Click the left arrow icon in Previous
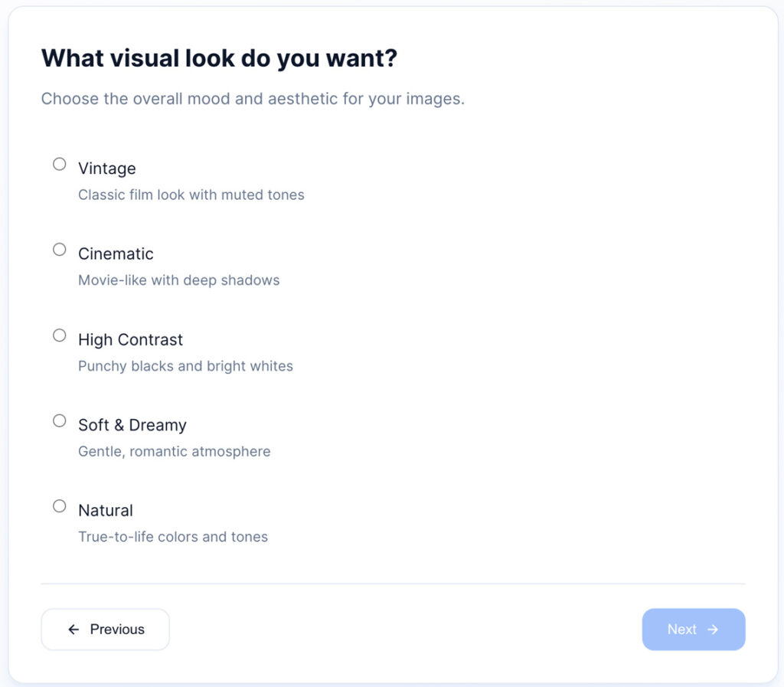Screen dimensions: 784x687 tap(73, 630)
